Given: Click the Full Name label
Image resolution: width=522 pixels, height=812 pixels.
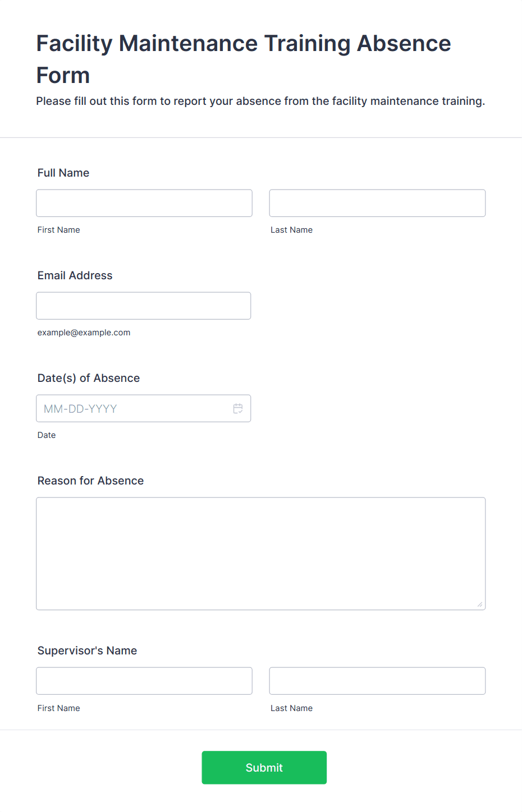Looking at the screenshot, I should (x=63, y=173).
